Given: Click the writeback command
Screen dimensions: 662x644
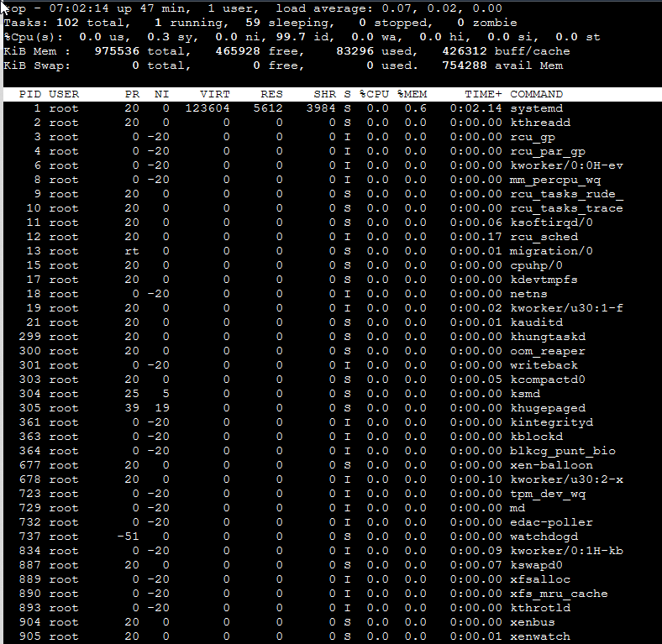Looking at the screenshot, I should [x=544, y=365].
